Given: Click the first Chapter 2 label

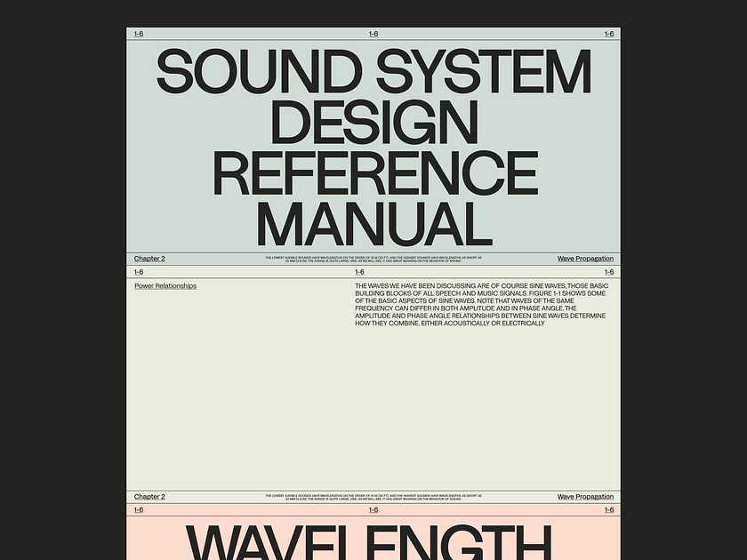Looking at the screenshot, I should (x=149, y=258).
